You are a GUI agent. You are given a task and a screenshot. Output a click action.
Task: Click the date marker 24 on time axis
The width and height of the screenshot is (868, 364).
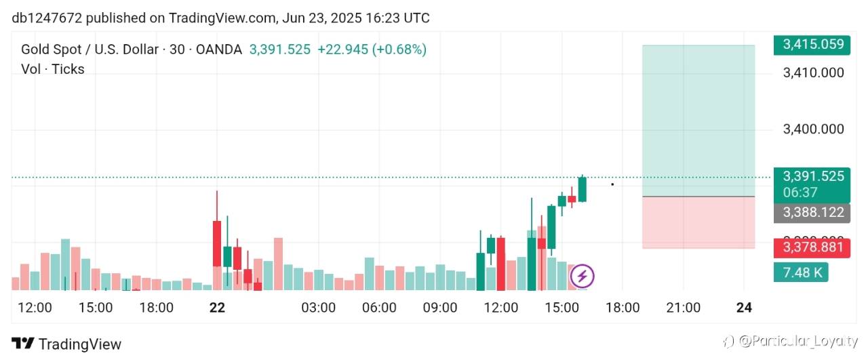click(x=744, y=308)
